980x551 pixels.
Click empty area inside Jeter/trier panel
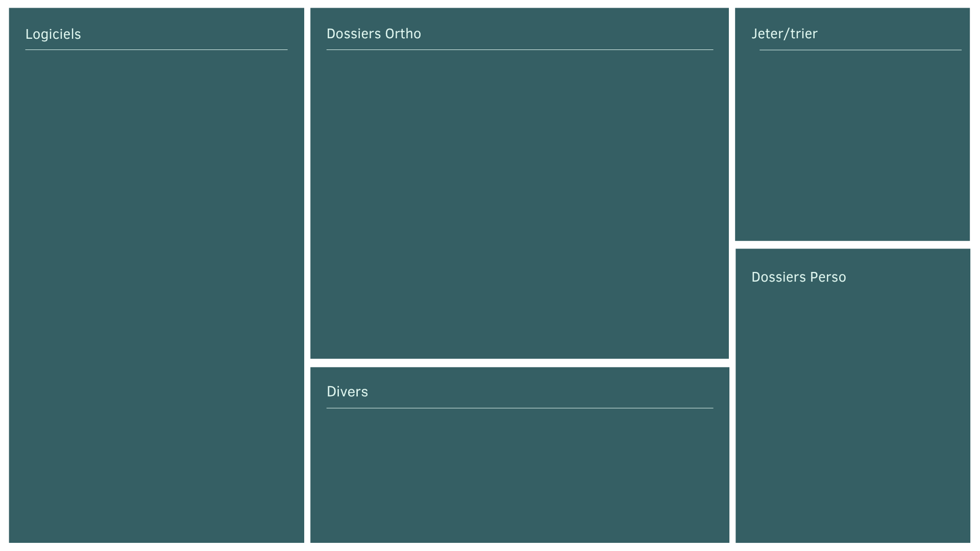pyautogui.click(x=852, y=148)
